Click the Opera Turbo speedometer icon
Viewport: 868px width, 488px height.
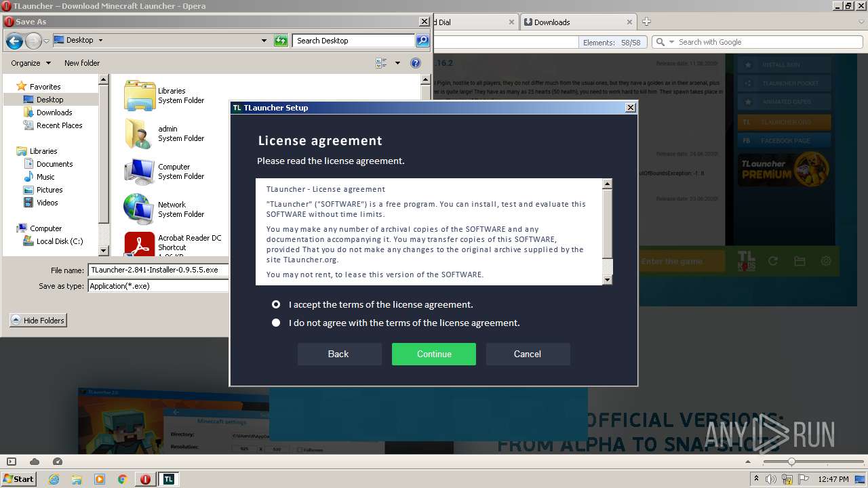pyautogui.click(x=58, y=462)
